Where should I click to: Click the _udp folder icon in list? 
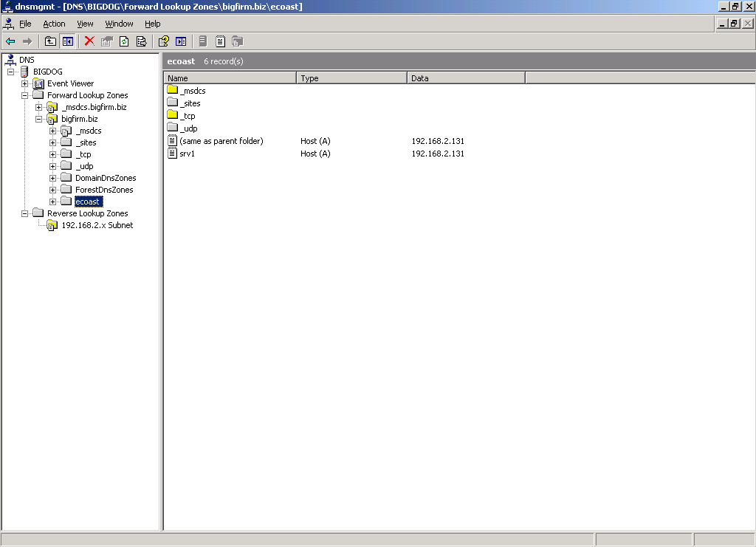click(173, 128)
